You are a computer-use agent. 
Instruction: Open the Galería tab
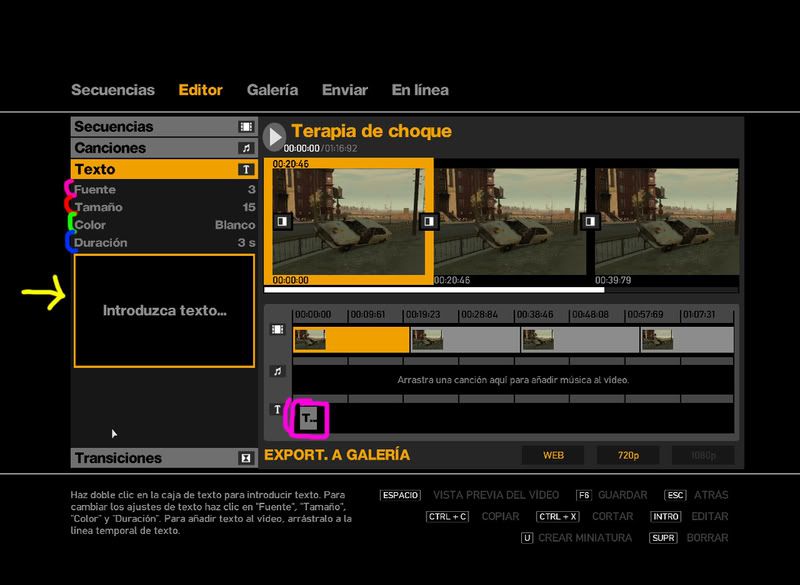coord(272,90)
